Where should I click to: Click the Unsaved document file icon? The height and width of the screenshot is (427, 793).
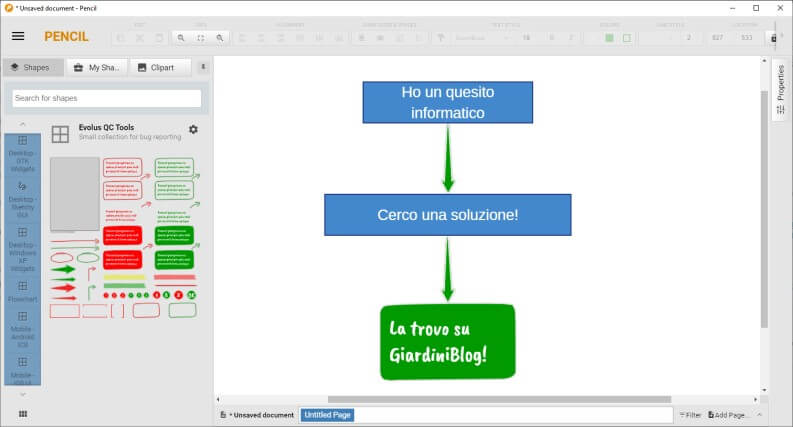click(223, 415)
